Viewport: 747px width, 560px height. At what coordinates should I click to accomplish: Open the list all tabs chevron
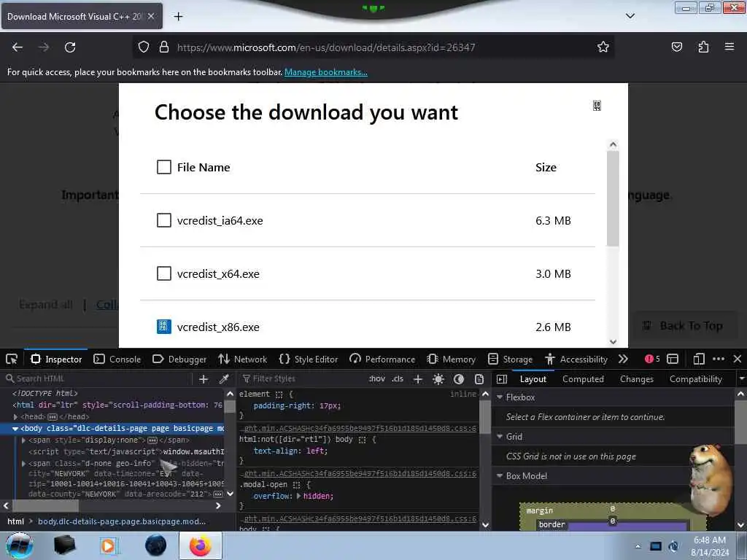coord(630,16)
